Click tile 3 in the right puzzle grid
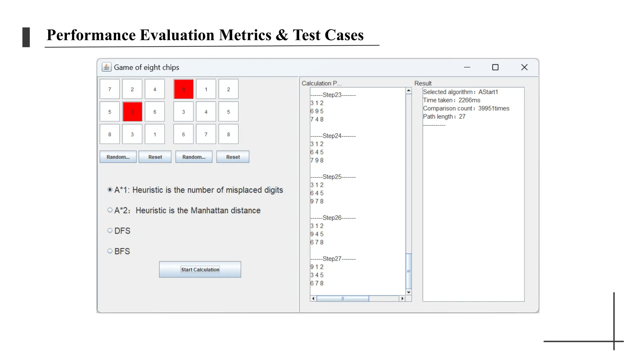The image size is (644, 362). [x=184, y=112]
